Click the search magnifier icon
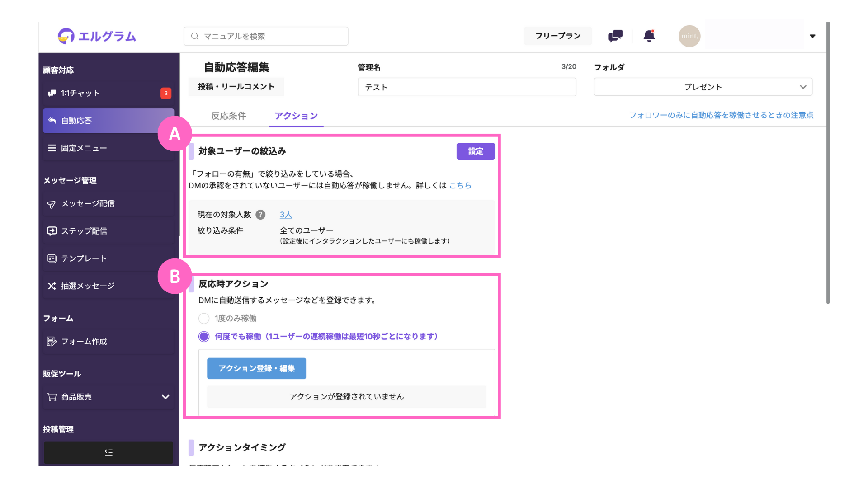Screen dimensions: 868x488 195,36
